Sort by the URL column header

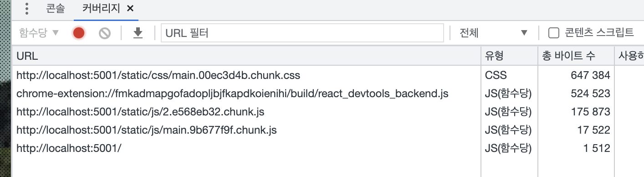(246, 56)
